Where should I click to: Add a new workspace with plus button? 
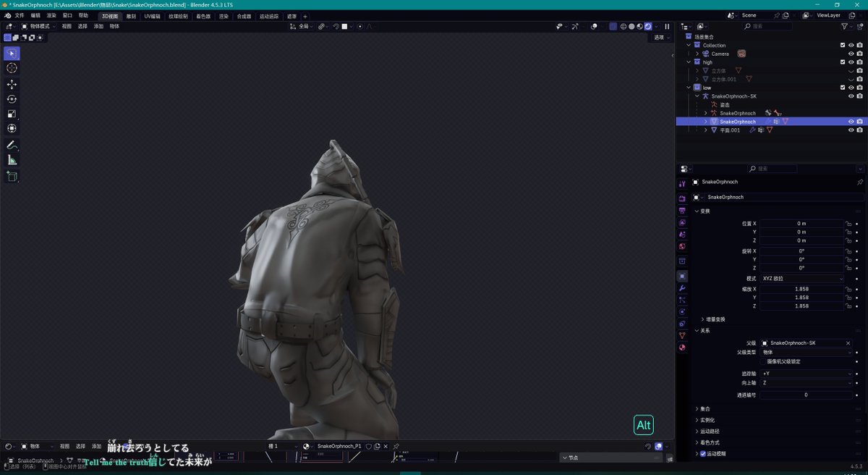[305, 16]
